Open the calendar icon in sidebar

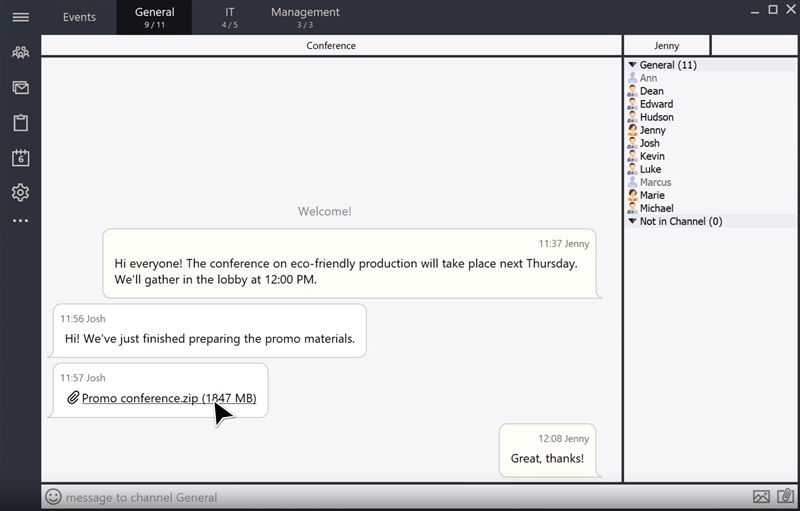pos(20,158)
